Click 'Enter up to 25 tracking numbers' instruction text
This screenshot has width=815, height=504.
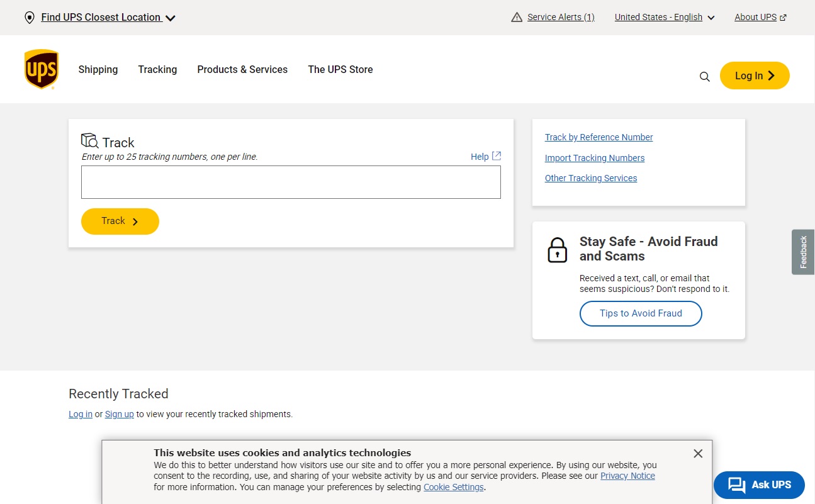click(x=170, y=157)
